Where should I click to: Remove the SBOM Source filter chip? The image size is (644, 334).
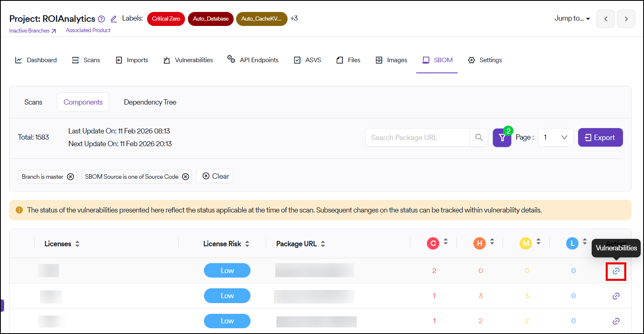[185, 177]
